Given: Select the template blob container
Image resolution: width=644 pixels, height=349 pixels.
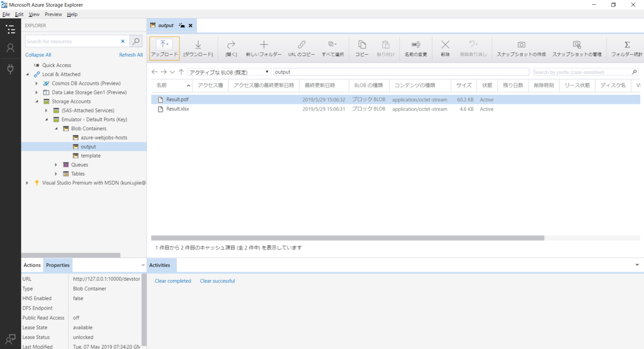Looking at the screenshot, I should pyautogui.click(x=91, y=155).
